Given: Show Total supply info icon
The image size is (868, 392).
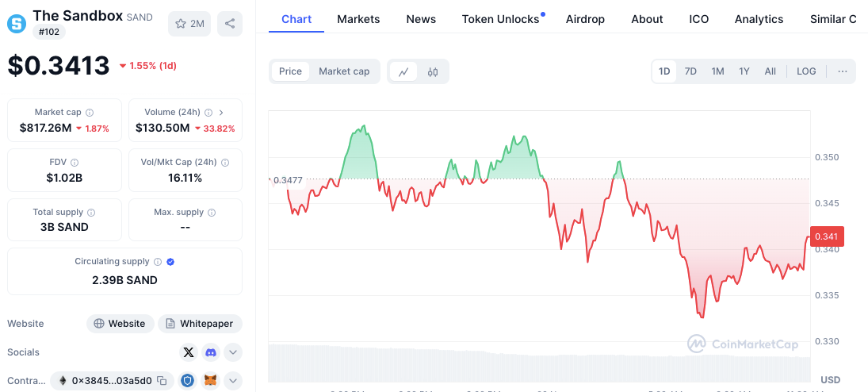Looking at the screenshot, I should (x=91, y=213).
